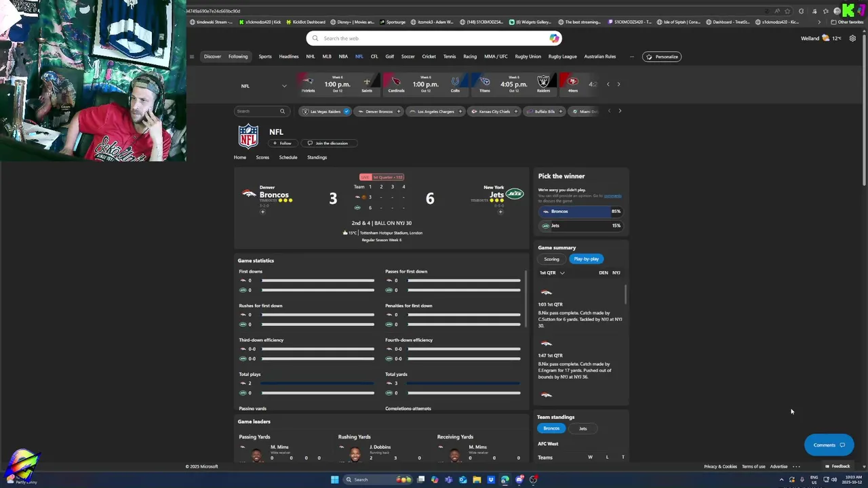
Task: Click the New York Jets logo in the scoreboard
Action: pos(515,195)
